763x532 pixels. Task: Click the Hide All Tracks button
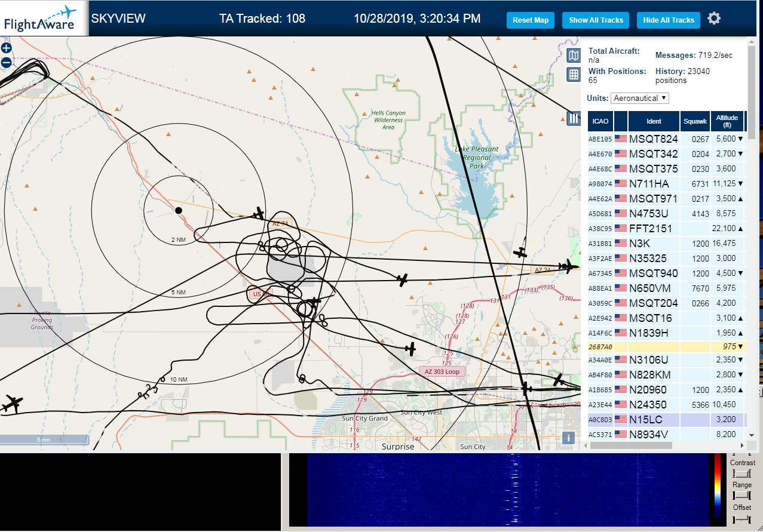[669, 20]
